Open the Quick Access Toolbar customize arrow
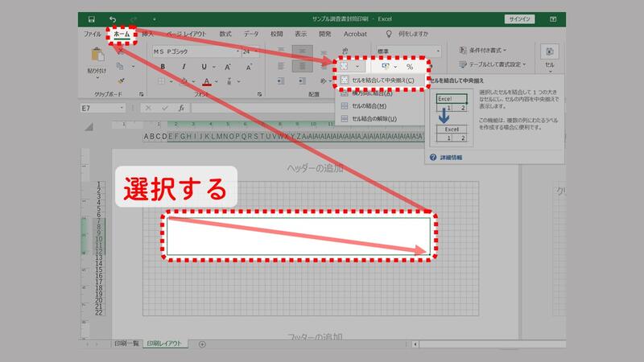The height and width of the screenshot is (362, 644). point(154,19)
